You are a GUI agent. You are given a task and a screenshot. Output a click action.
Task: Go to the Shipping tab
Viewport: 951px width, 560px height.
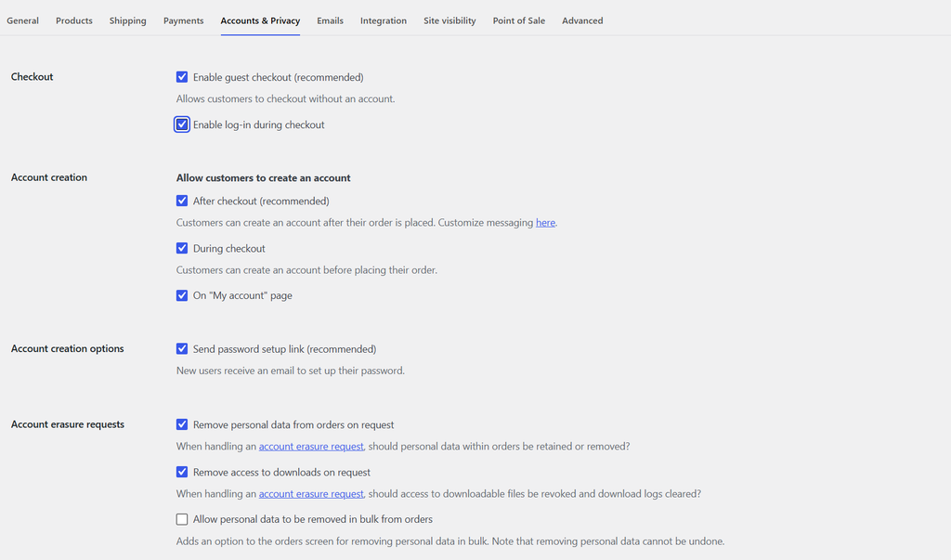pos(127,20)
